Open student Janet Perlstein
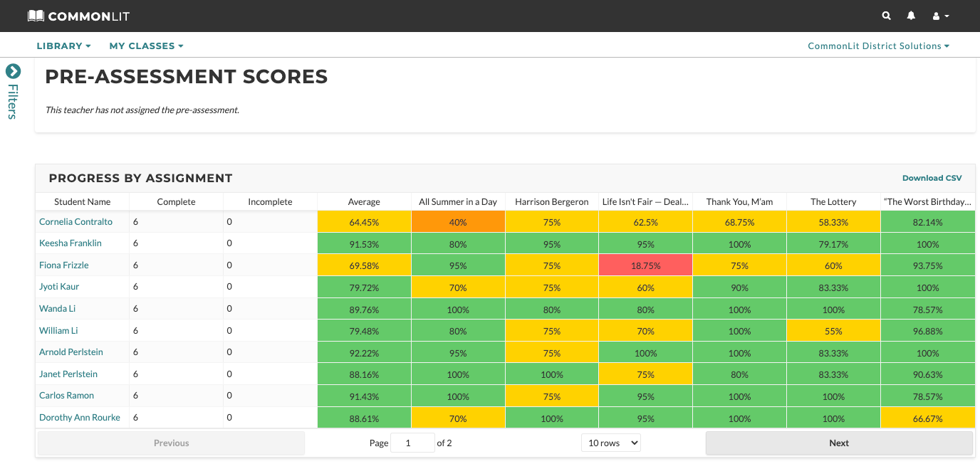Screen dimensions: 980x464 (x=68, y=374)
